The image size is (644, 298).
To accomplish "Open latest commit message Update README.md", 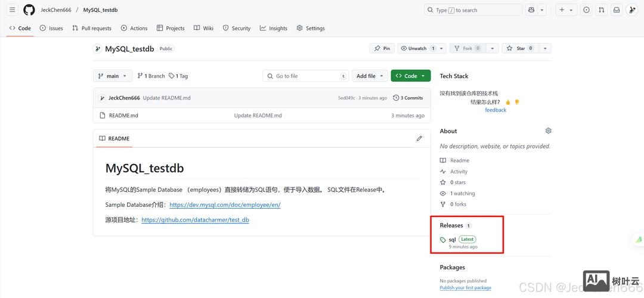I will [167, 98].
